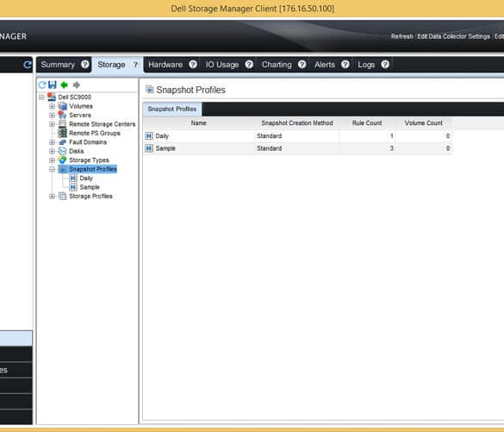Click Sample name in profiles table
This screenshot has width=504, height=432.
coord(165,148)
